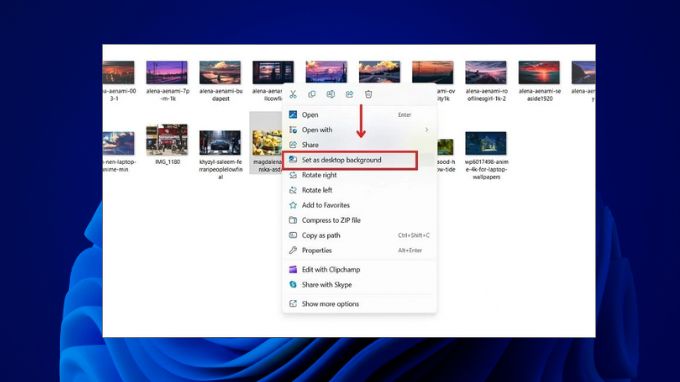Viewport: 680px width, 382px height.
Task: Choose Copy as path
Action: click(x=359, y=235)
